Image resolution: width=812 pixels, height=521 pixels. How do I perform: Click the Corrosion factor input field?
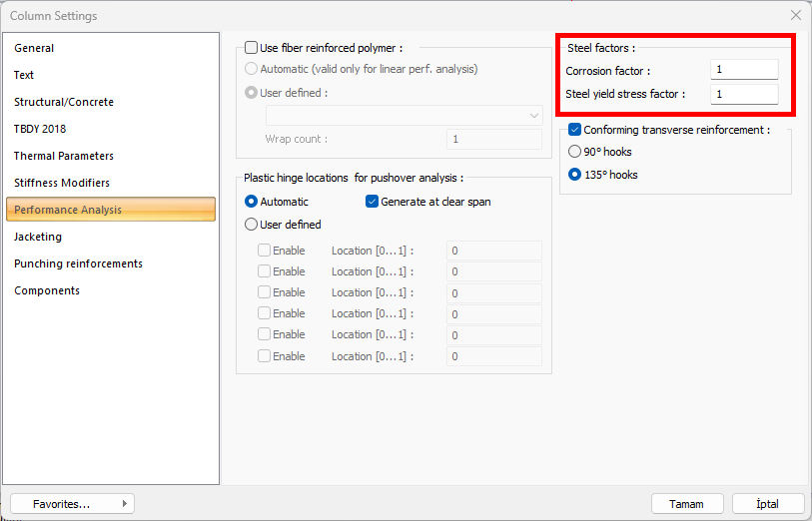(744, 70)
